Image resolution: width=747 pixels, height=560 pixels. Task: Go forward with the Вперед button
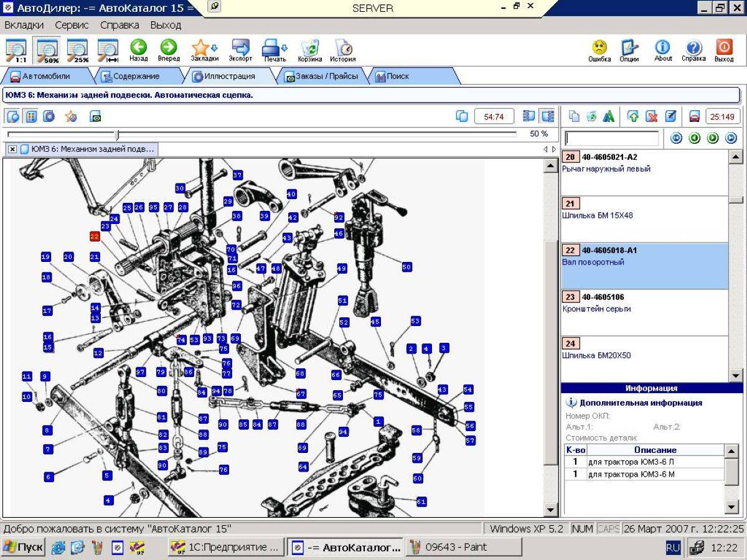(169, 51)
